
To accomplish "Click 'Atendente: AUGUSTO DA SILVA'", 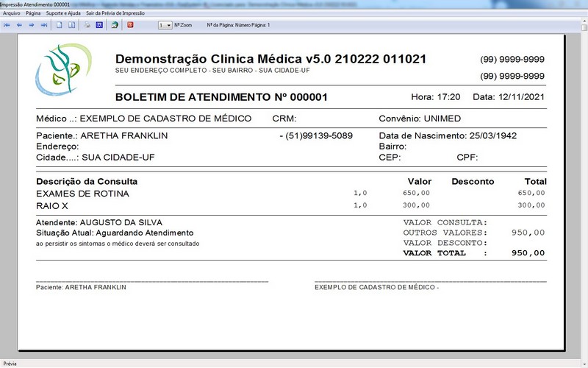I will tap(99, 223).
